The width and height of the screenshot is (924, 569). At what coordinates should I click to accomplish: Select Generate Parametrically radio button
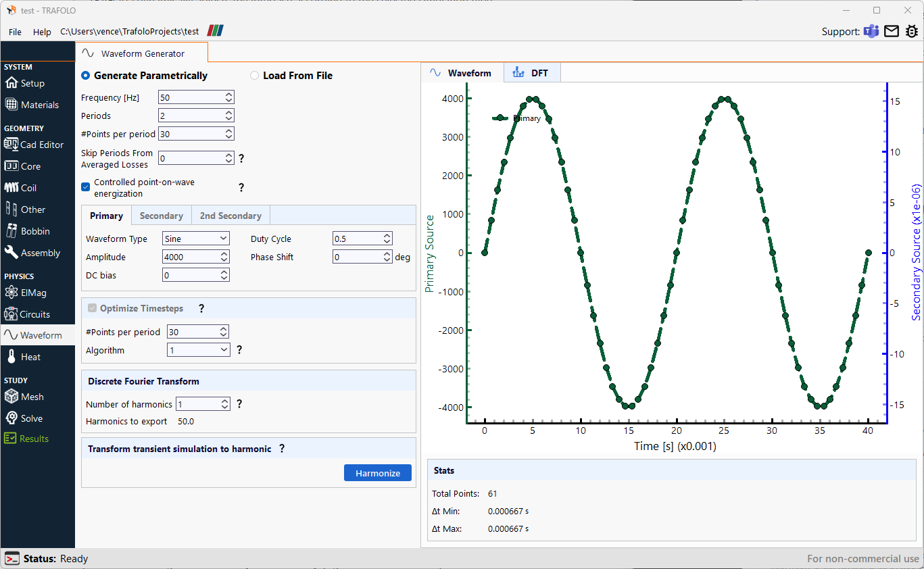(x=85, y=76)
